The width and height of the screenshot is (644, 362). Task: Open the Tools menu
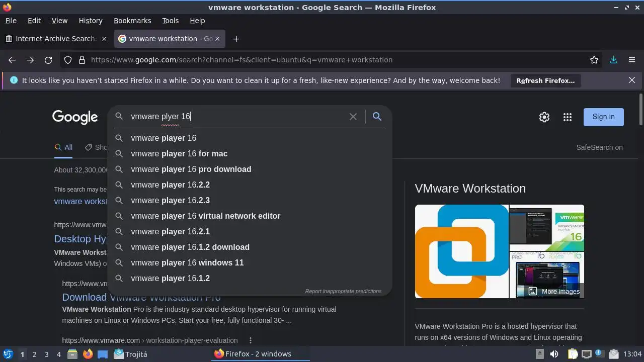(171, 21)
